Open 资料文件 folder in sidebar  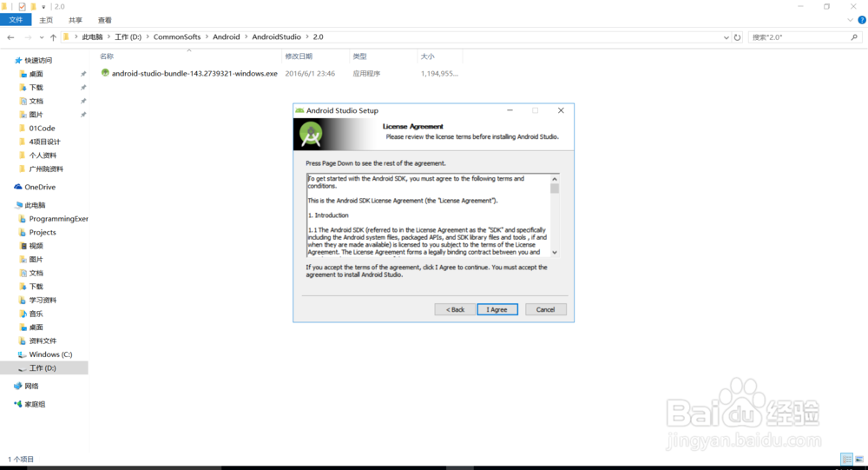(x=43, y=341)
